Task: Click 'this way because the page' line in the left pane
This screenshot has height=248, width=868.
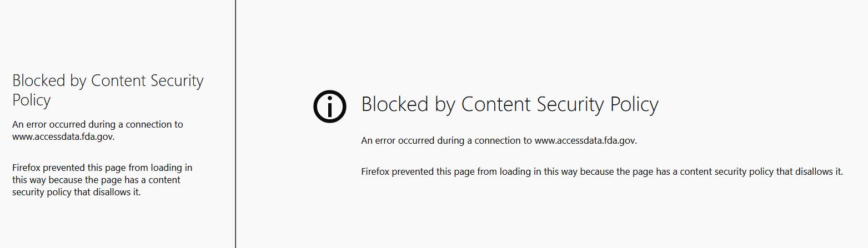Action: (66, 180)
